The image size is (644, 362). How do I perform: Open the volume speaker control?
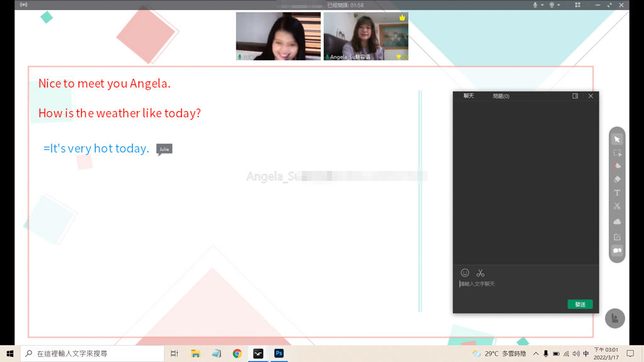click(576, 353)
